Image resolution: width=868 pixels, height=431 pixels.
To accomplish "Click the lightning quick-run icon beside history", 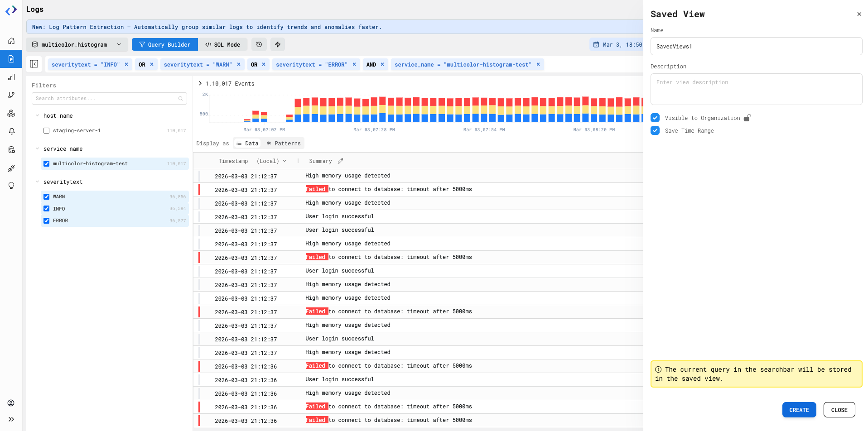I will tap(277, 44).
